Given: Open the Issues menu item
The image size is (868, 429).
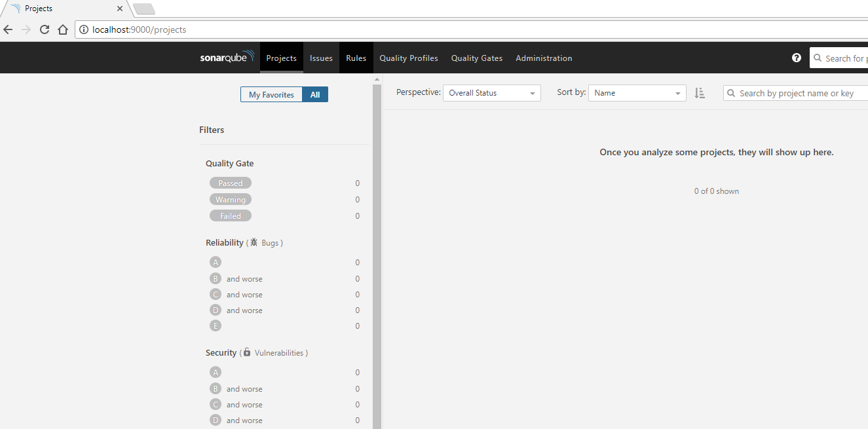Looking at the screenshot, I should pyautogui.click(x=321, y=58).
